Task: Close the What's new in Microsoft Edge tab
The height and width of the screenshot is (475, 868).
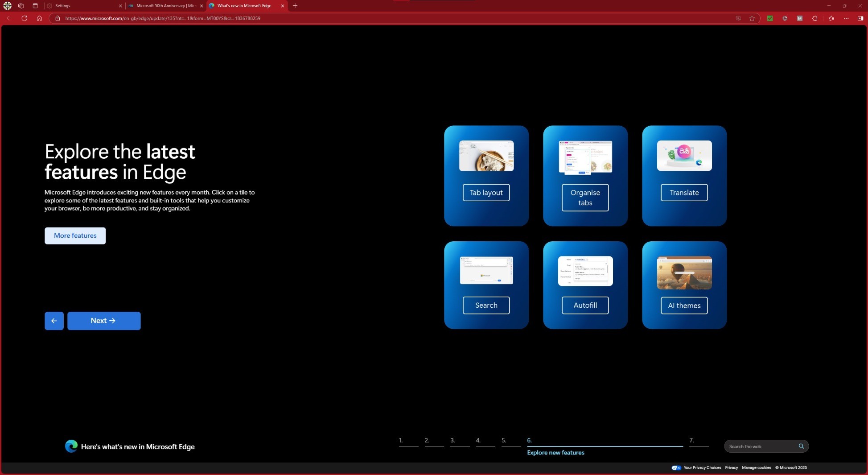Action: (282, 6)
